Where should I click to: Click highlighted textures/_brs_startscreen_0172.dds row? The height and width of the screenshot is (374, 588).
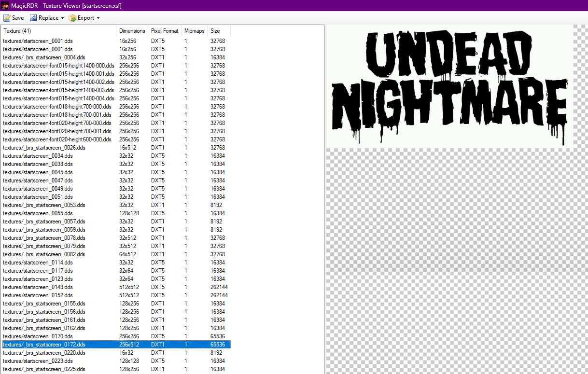tap(116, 344)
